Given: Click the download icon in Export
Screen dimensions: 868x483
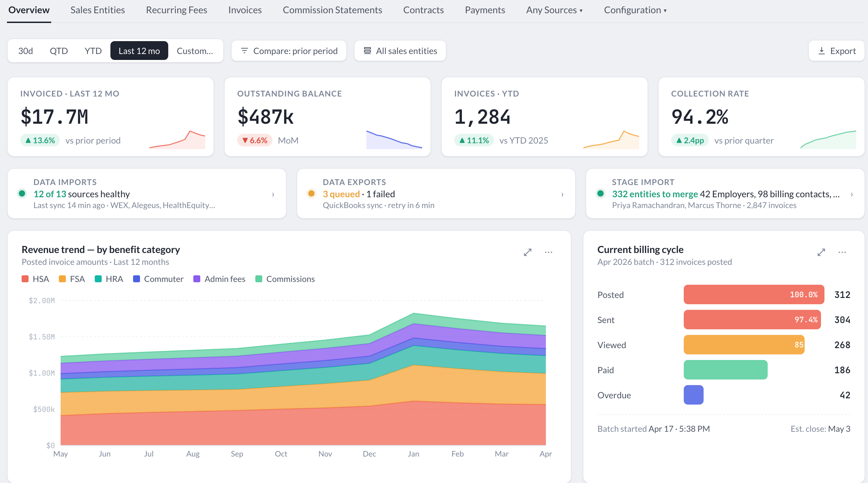Looking at the screenshot, I should click(x=822, y=51).
